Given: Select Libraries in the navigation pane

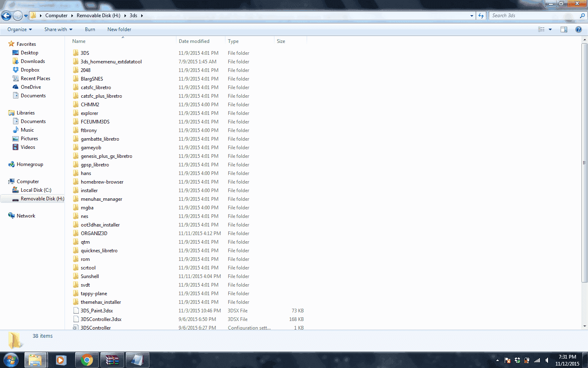Looking at the screenshot, I should point(25,113).
